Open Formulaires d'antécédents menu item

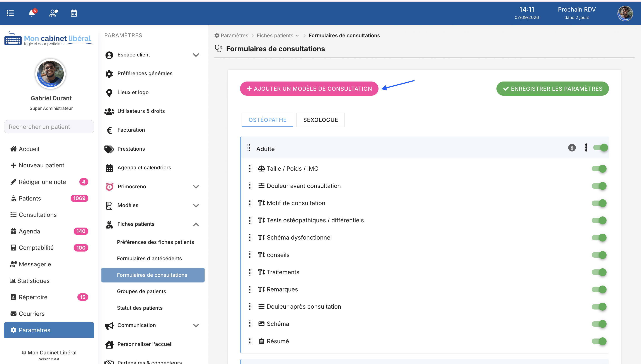click(x=149, y=259)
